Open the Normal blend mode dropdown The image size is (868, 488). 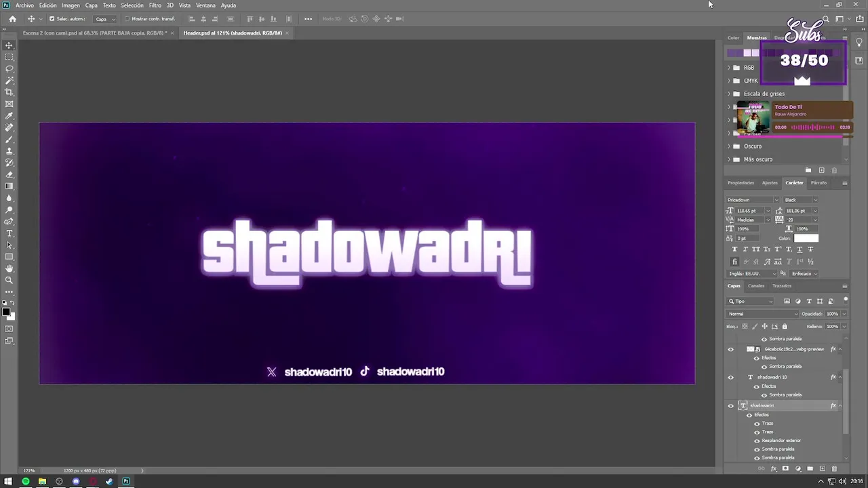click(x=763, y=314)
